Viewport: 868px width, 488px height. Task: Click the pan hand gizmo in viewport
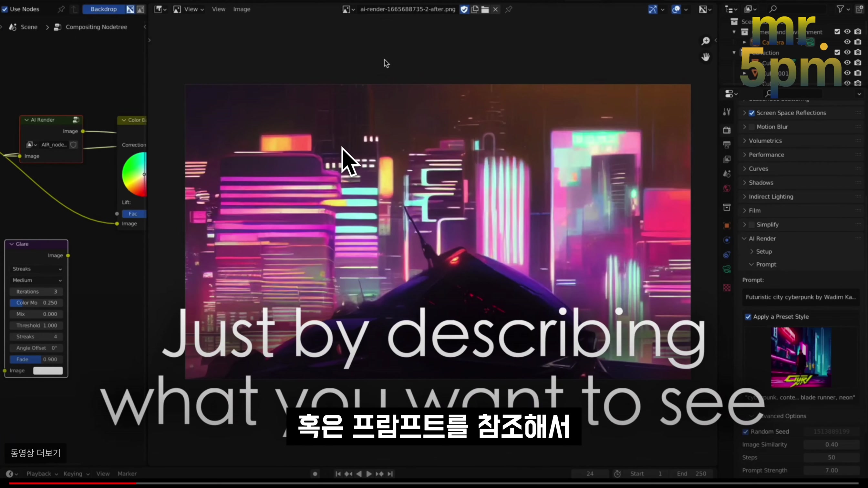coord(705,56)
